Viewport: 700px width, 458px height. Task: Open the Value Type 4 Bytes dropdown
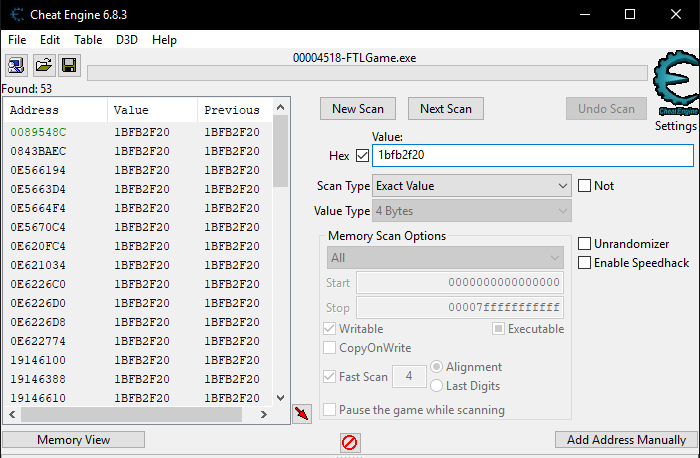pos(472,211)
